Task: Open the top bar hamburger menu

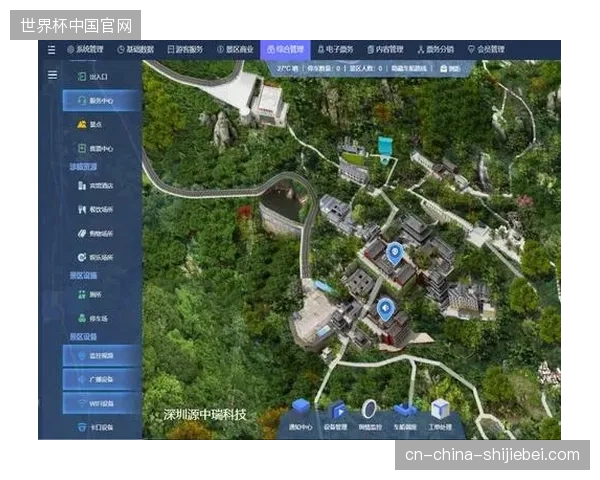Action: tap(51, 50)
